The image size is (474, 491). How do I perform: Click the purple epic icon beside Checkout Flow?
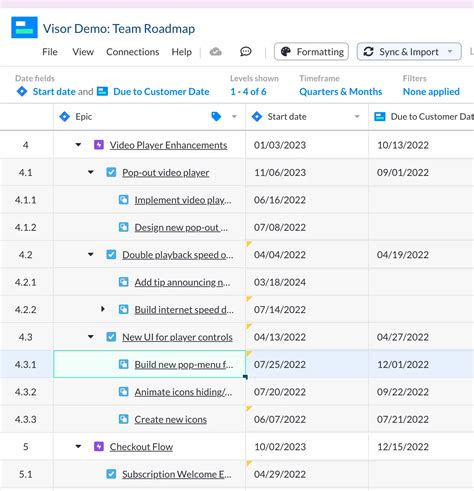click(x=99, y=446)
